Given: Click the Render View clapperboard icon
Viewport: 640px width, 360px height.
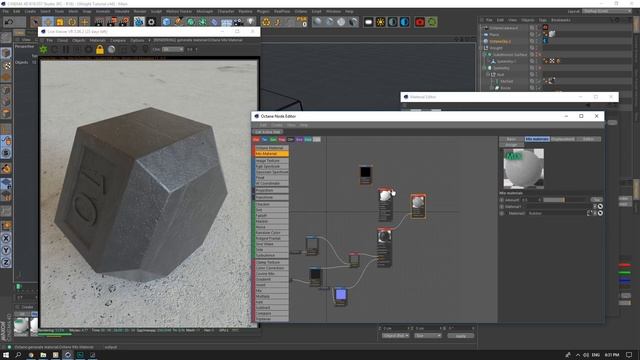Looking at the screenshot, I should [99, 22].
